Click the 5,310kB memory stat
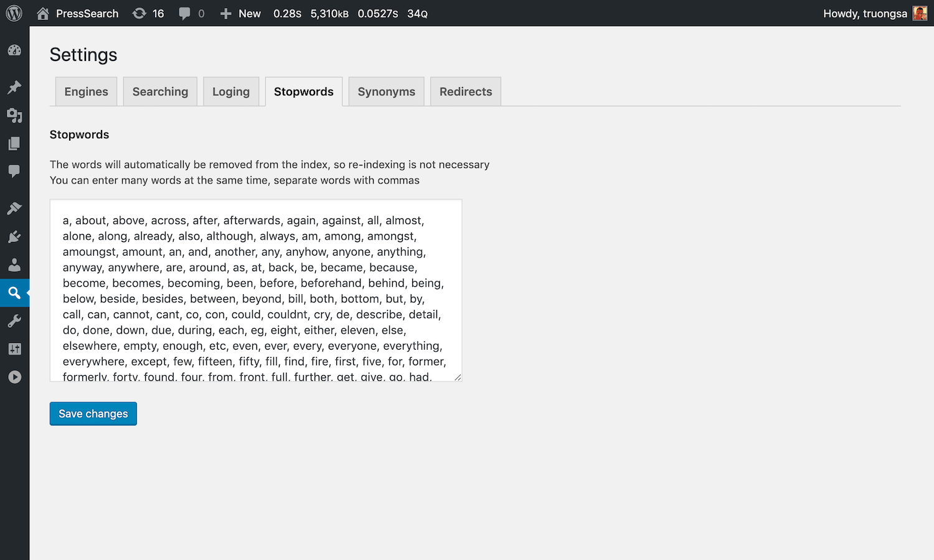Screen dimensions: 934x560 pyautogui.click(x=329, y=13)
